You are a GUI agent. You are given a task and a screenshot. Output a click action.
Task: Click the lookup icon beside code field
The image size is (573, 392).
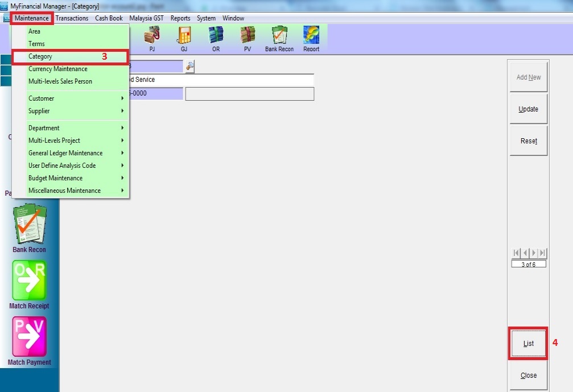190,67
